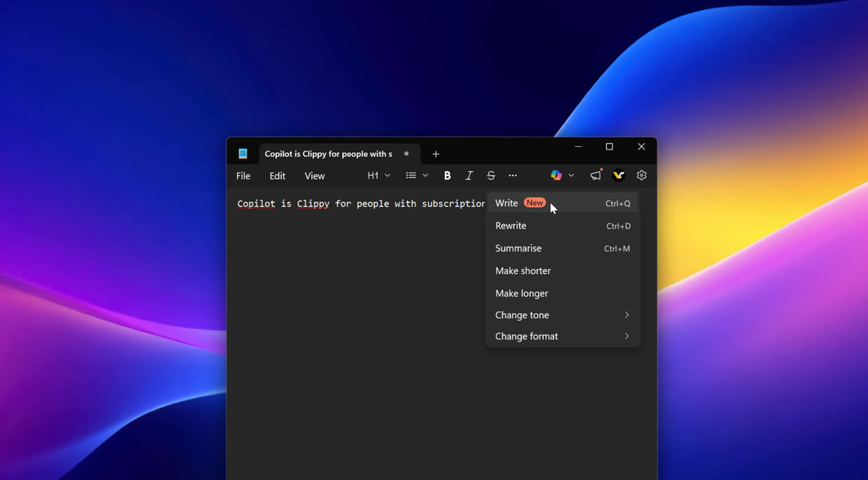
Task: Choose Make shorter option
Action: [563, 270]
